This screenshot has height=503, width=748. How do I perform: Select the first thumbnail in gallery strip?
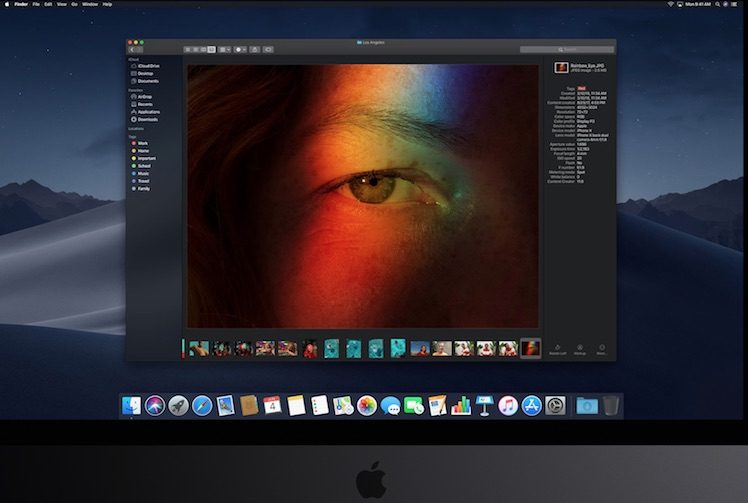pos(199,348)
